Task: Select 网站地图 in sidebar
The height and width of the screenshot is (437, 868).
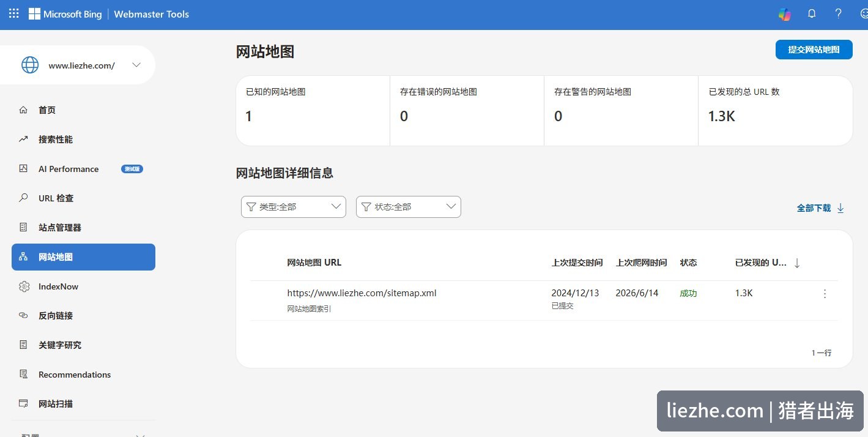Action: coord(83,257)
